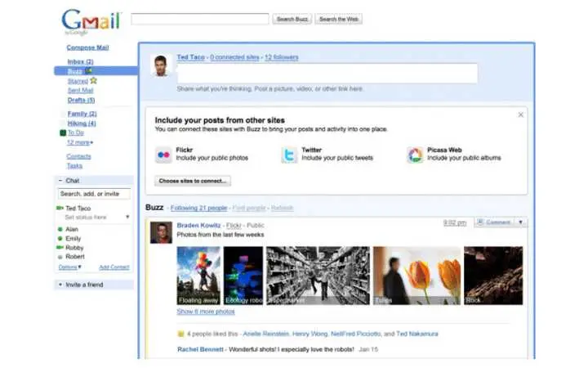Click the Flickr icon

163,155
